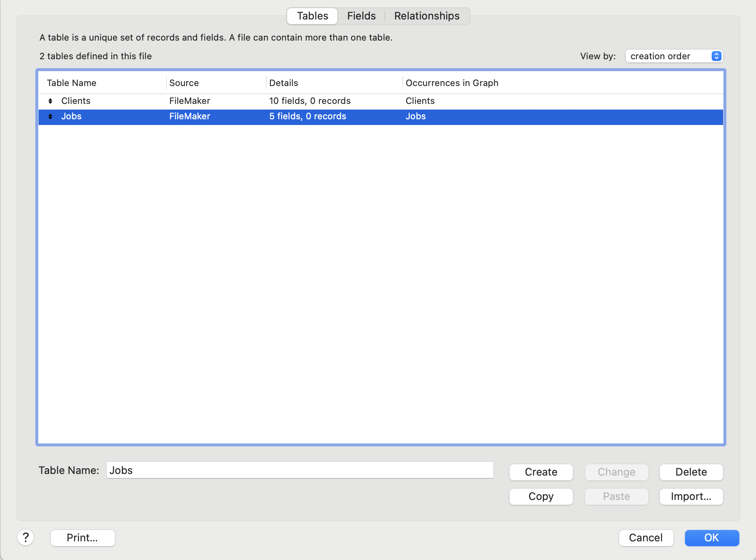756x560 pixels.
Task: Open the View by dropdown
Action: click(674, 56)
